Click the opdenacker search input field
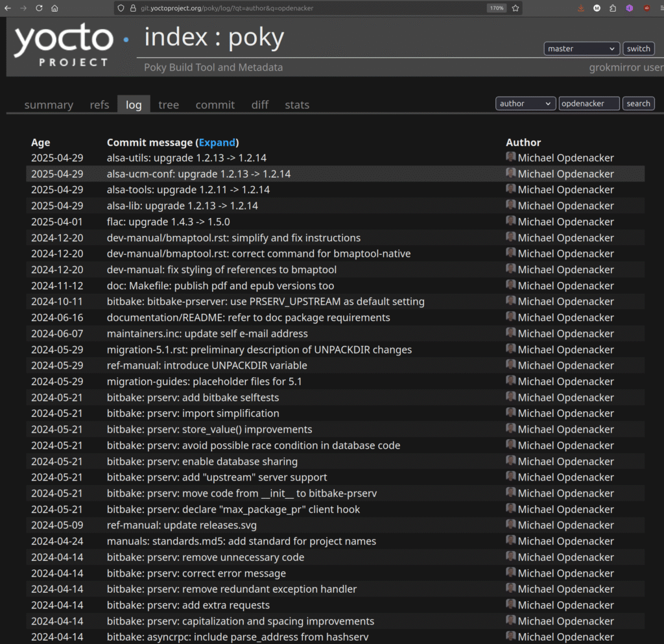Screen dimensions: 664x644 coord(589,103)
